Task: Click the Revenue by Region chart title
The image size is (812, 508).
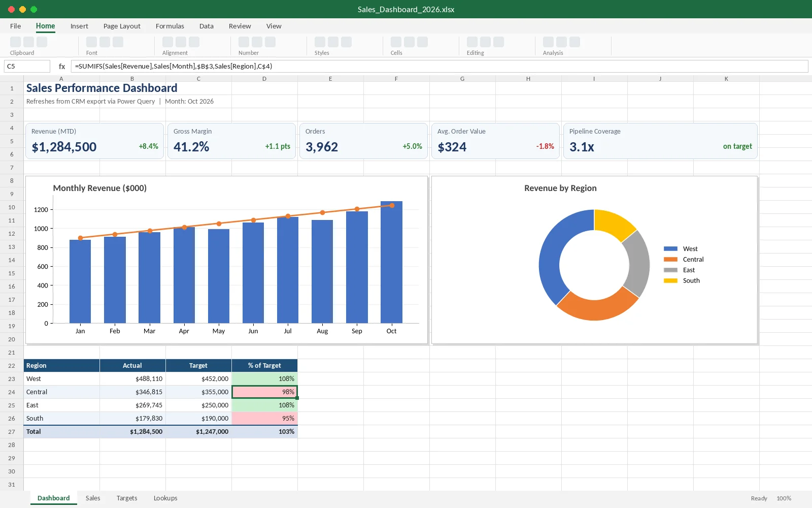Action: [x=560, y=188]
